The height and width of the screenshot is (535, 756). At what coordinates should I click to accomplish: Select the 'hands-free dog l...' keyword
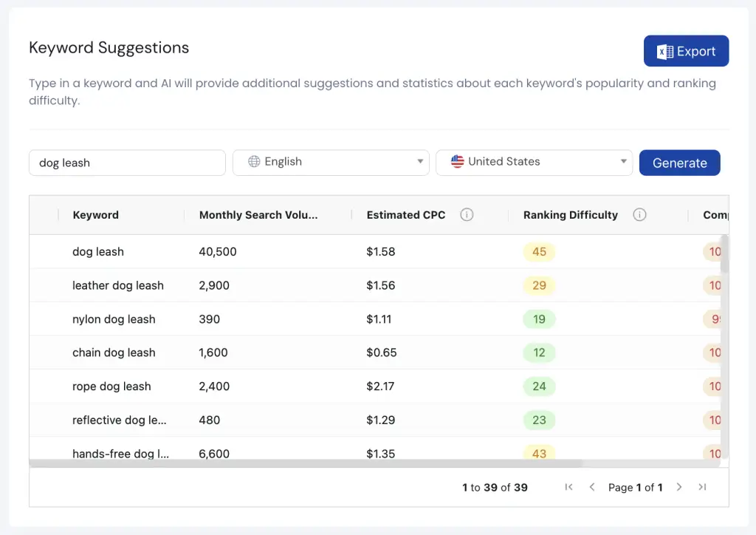120,454
